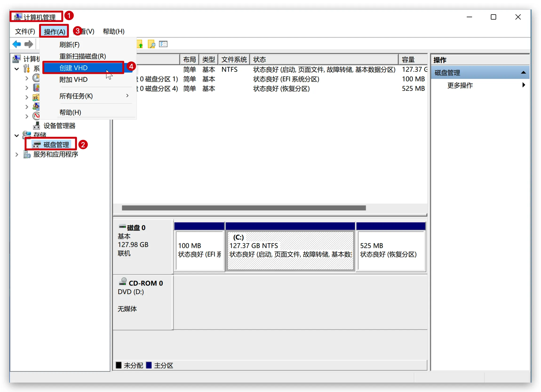Expand the Task Scheduler node chevron
Viewport: 541px width, 392px height.
point(27,78)
